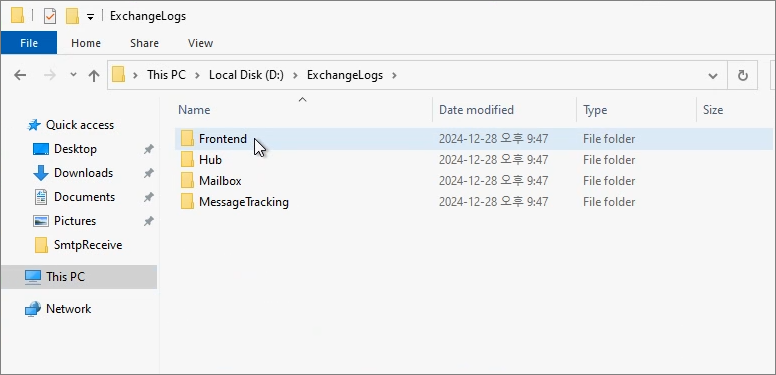The height and width of the screenshot is (375, 776).
Task: Click the Forward navigation arrow
Action: point(49,75)
